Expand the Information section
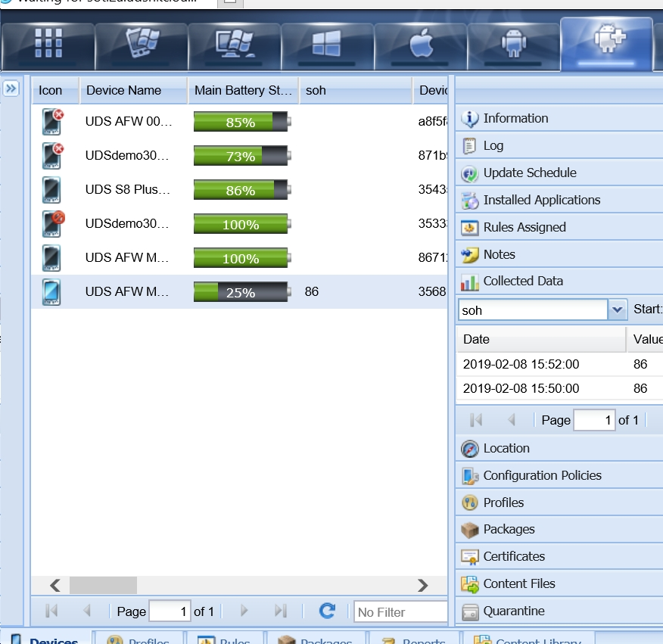This screenshot has width=663, height=644. point(515,119)
